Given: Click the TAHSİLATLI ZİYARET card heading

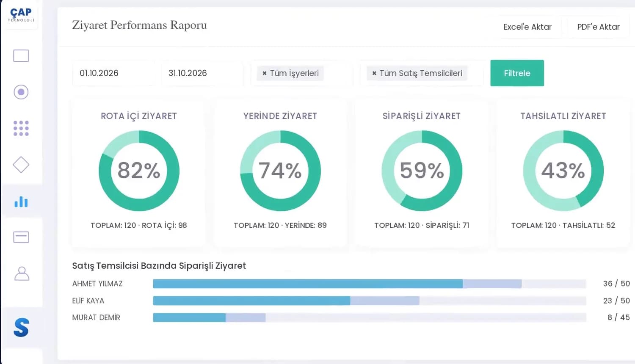Looking at the screenshot, I should pyautogui.click(x=563, y=116).
